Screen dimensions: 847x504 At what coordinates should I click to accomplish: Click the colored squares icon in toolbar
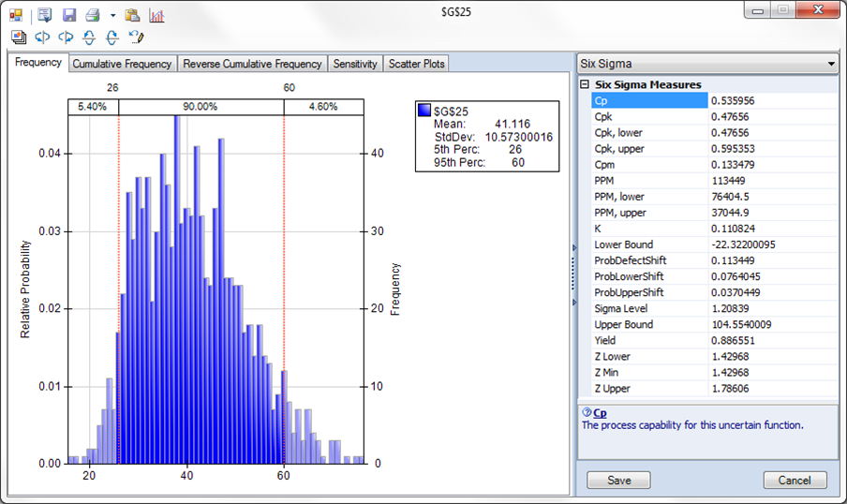pos(16,16)
